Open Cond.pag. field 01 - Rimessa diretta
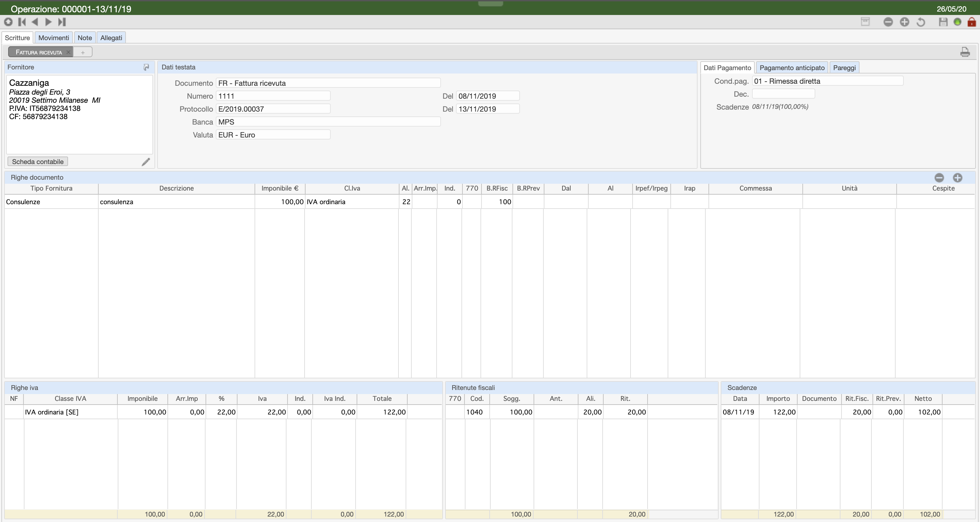 click(x=828, y=81)
